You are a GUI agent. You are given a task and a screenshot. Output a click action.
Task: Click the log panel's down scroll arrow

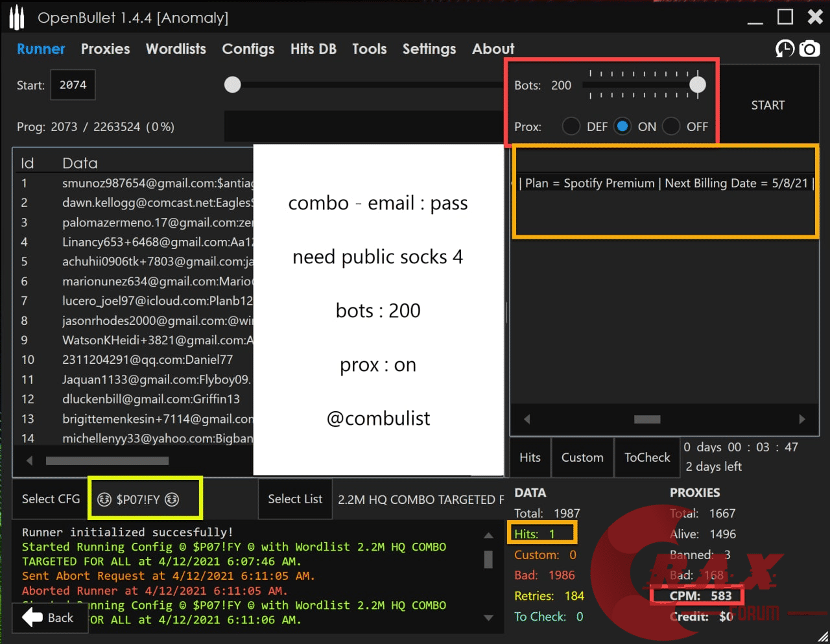click(x=488, y=618)
